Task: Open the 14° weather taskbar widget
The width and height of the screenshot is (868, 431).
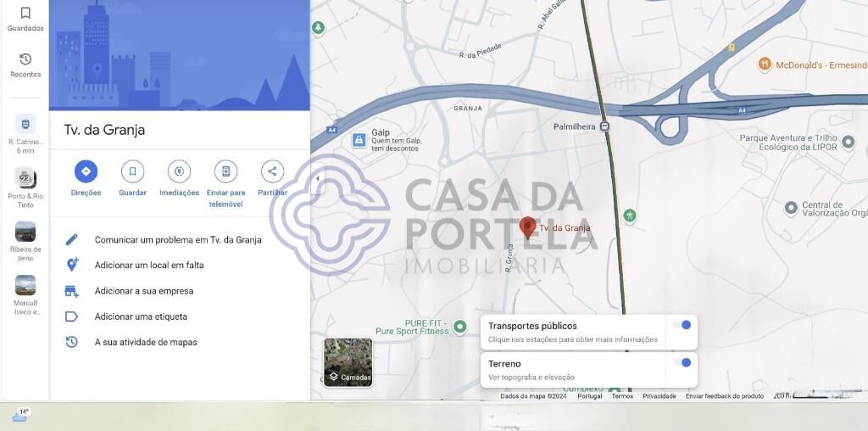Action: point(20,414)
